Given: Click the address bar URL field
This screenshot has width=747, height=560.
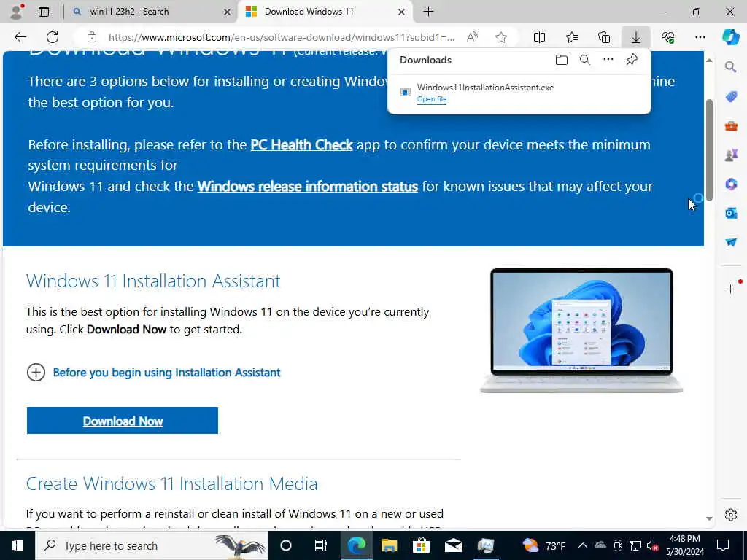Looking at the screenshot, I should [x=282, y=37].
